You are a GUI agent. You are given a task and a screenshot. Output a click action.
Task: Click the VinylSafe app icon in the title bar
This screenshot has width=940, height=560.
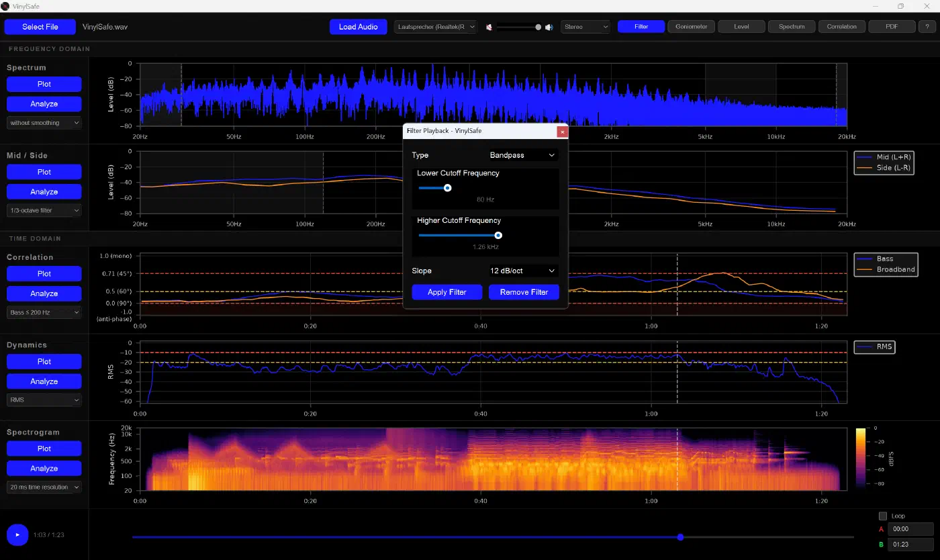5,6
